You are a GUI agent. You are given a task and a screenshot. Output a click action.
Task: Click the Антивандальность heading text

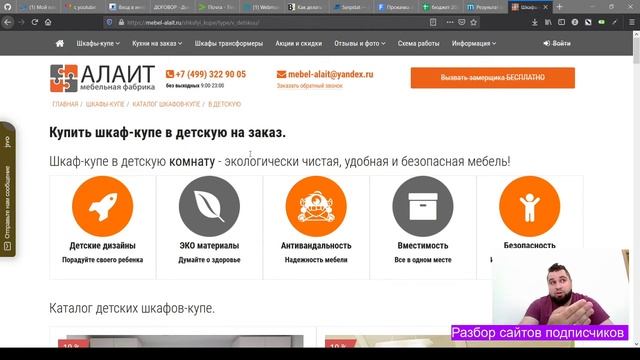(x=316, y=246)
